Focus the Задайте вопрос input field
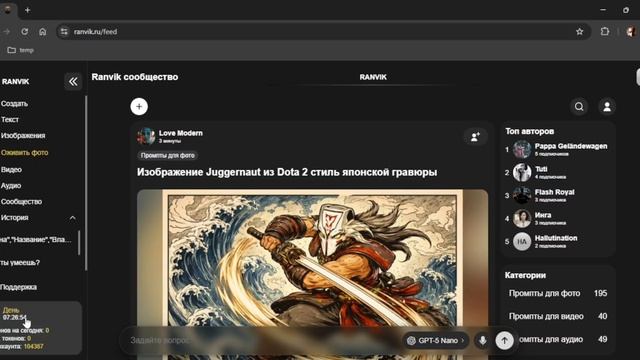 tap(261, 340)
